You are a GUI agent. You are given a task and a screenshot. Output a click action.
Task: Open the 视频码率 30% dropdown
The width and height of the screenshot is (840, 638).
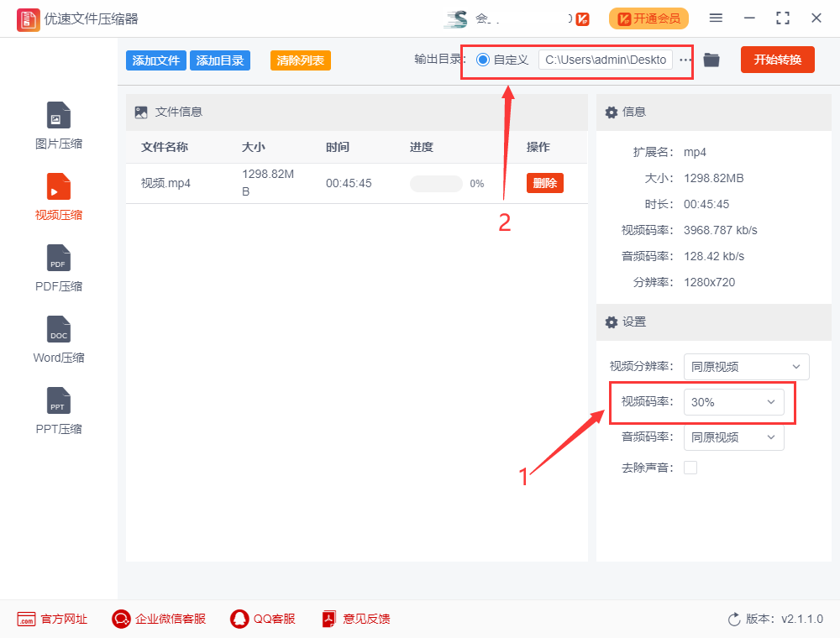[734, 402]
